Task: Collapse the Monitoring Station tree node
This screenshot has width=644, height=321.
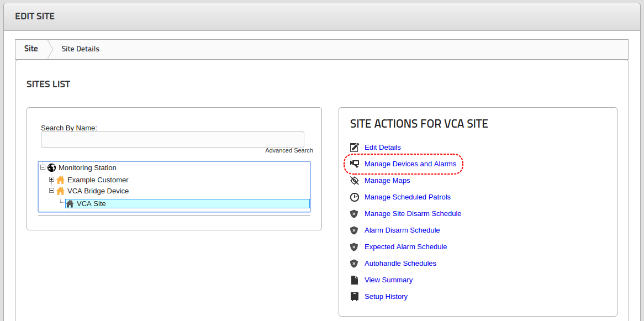Action: point(43,167)
